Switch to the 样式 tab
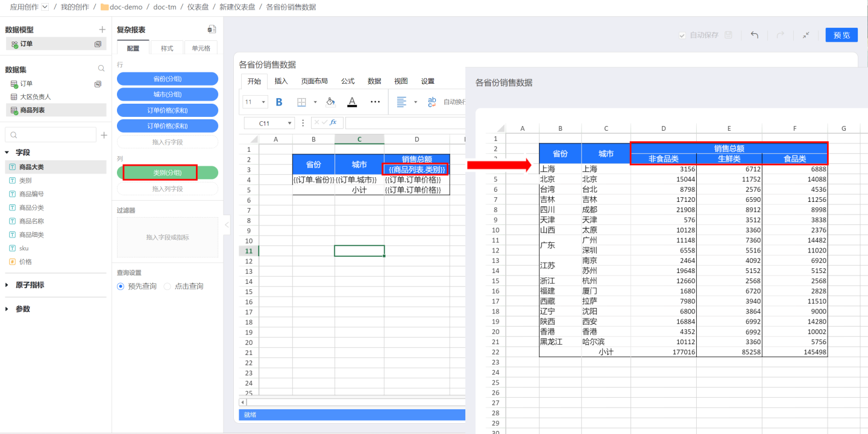This screenshot has height=434, width=868. pyautogui.click(x=167, y=48)
